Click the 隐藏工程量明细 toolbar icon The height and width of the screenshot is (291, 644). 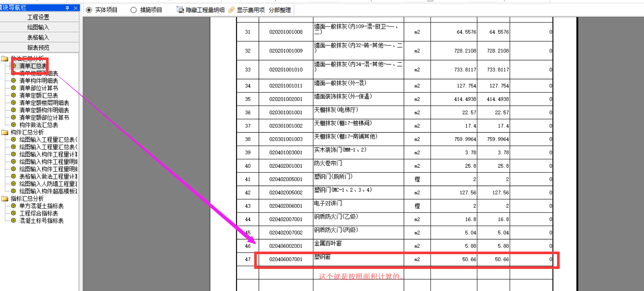click(180, 10)
